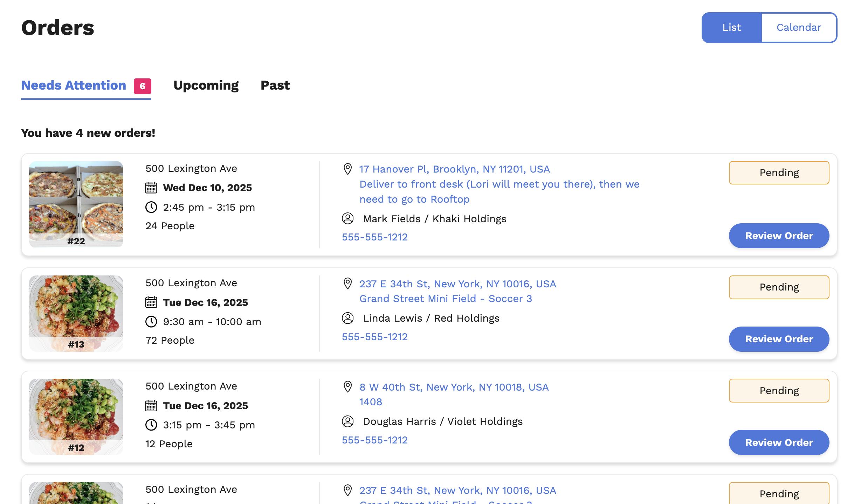Switch to Calendar view

click(x=799, y=28)
